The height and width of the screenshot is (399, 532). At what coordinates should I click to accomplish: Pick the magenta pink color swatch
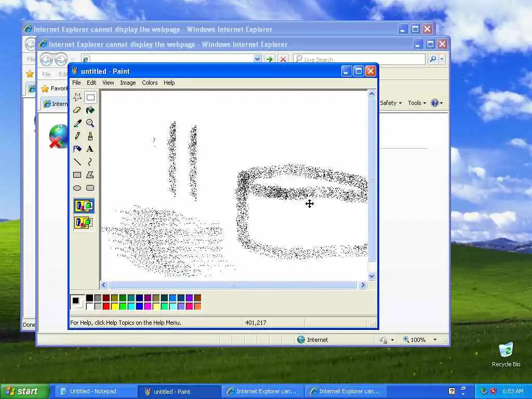[148, 307]
